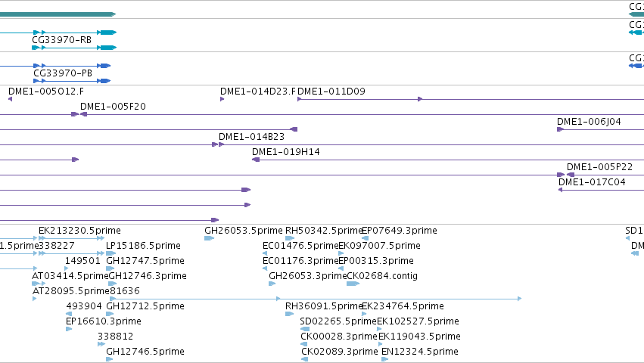This screenshot has height=363, width=644.
Task: Click the CK02684.contig feature glyph
Action: click(353, 284)
